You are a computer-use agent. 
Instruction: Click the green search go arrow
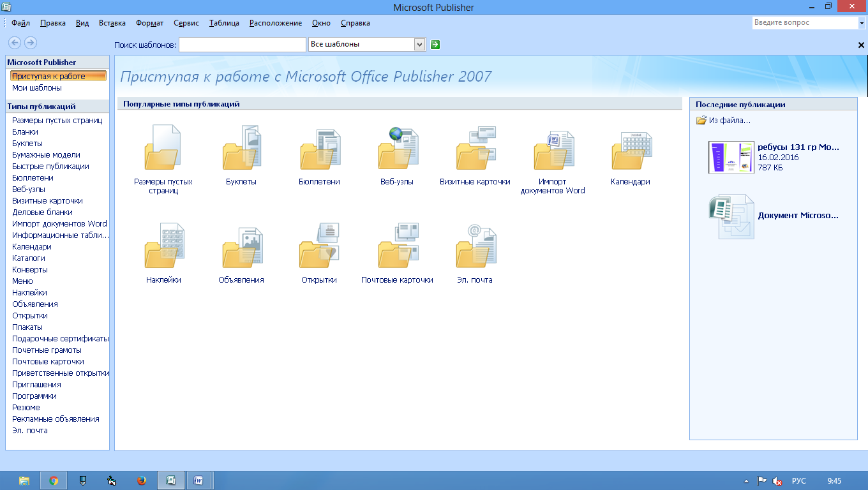pos(435,44)
